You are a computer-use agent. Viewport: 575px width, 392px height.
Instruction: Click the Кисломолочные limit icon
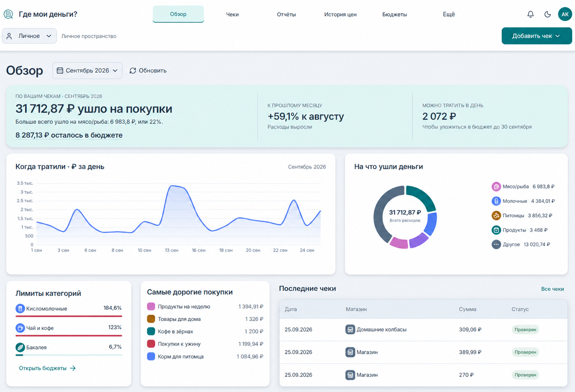click(x=20, y=308)
